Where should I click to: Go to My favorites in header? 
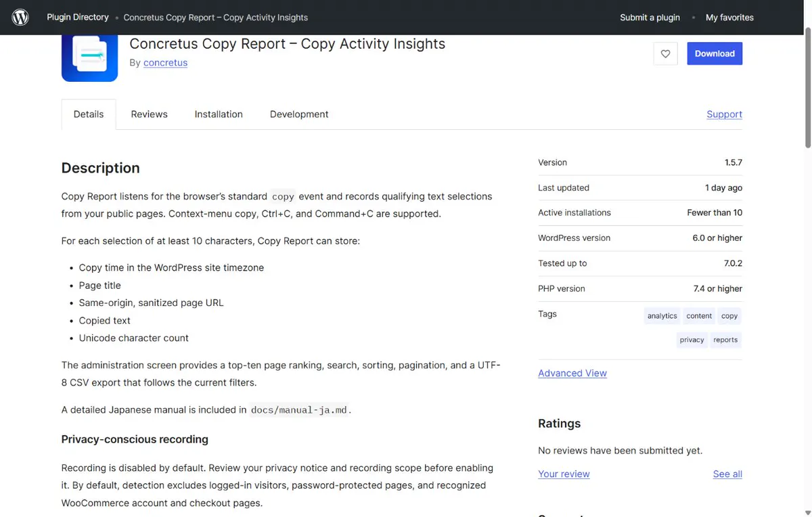point(729,18)
